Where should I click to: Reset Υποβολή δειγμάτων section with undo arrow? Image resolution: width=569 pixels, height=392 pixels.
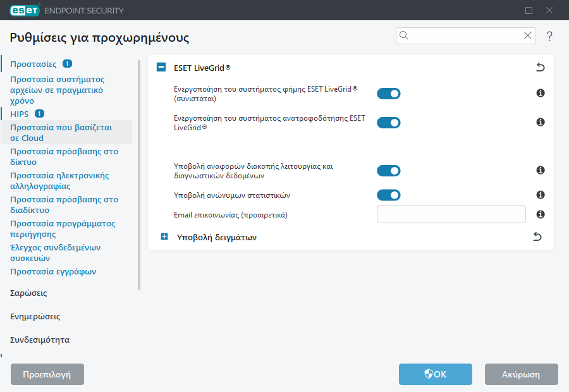click(537, 236)
